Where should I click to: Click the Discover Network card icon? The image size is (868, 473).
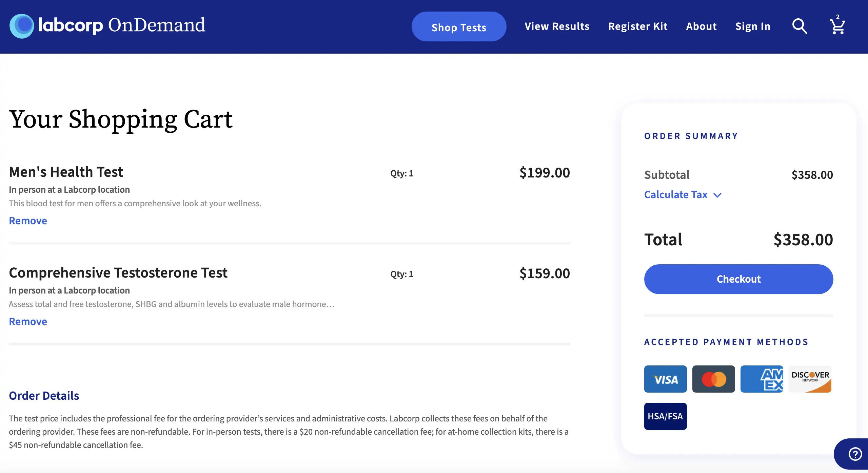click(810, 379)
